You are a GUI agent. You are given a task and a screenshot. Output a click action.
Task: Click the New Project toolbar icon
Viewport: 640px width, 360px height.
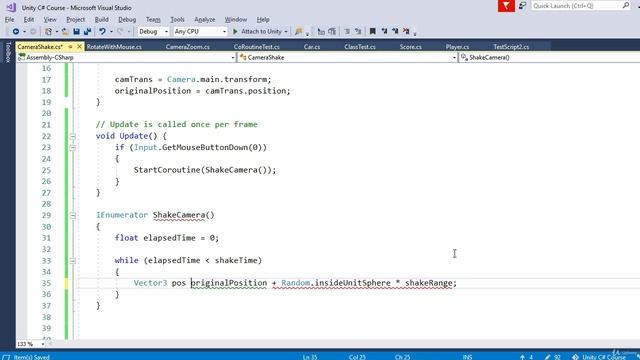[x=48, y=31]
